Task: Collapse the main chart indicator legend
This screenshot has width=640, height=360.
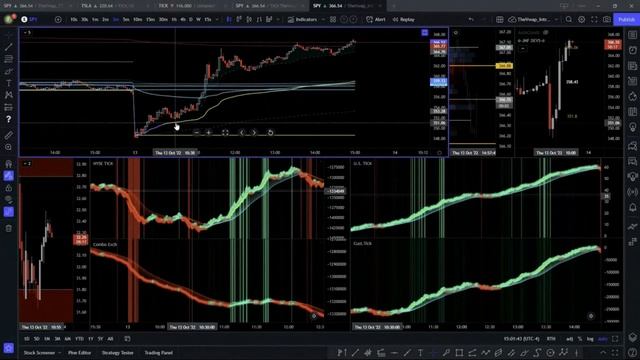Action: click(27, 32)
